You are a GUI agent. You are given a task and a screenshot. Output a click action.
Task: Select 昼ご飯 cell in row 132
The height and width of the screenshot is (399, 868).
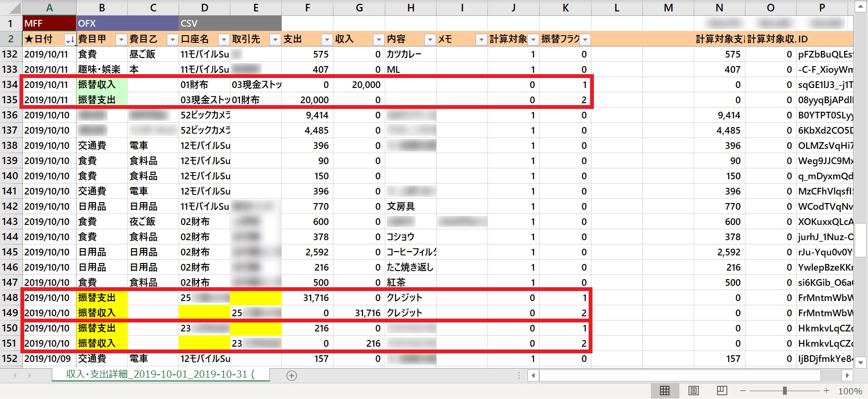pos(153,54)
